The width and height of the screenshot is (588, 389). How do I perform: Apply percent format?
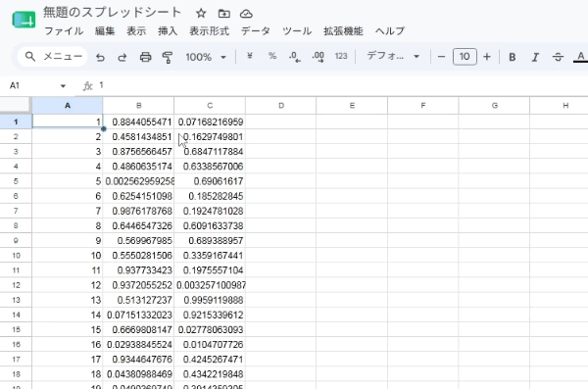pyautogui.click(x=272, y=56)
